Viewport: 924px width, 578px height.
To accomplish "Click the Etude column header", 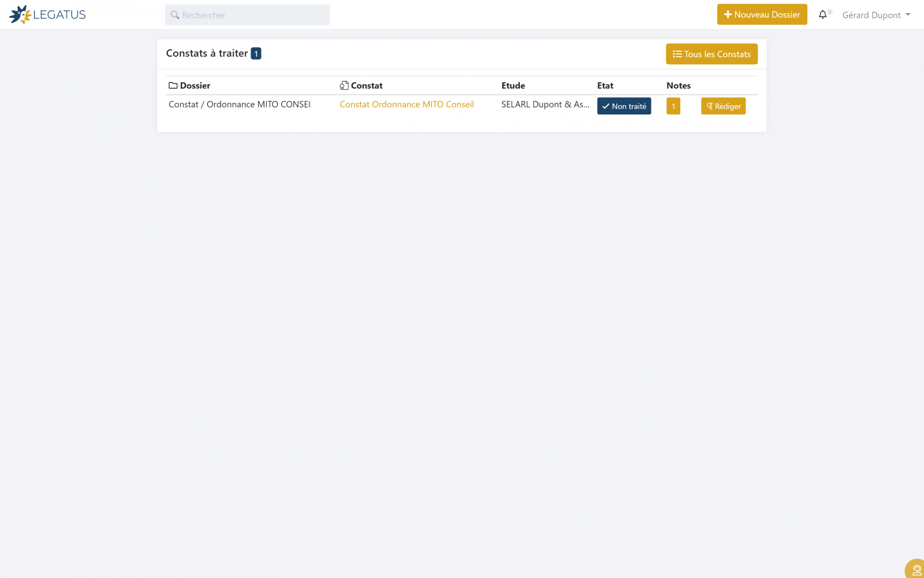I will click(513, 86).
